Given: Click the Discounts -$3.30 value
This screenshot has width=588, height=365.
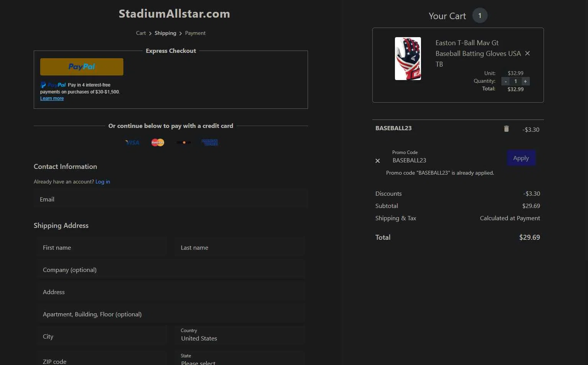Looking at the screenshot, I should tap(532, 193).
